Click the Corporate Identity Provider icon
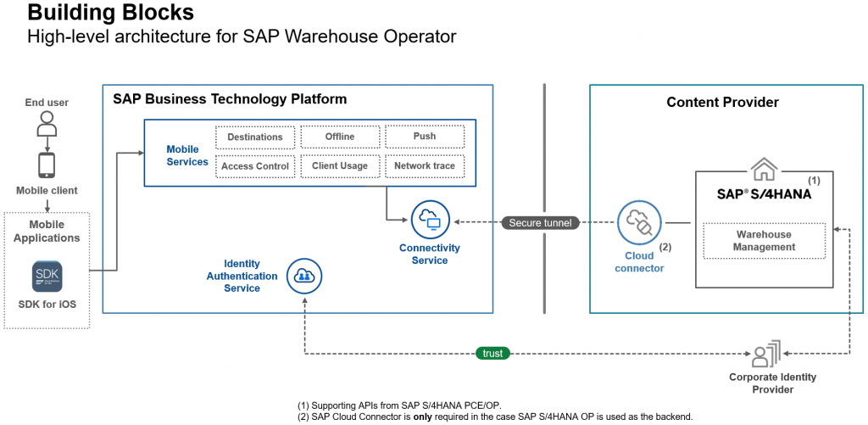This screenshot has height=425, width=868. tap(765, 355)
